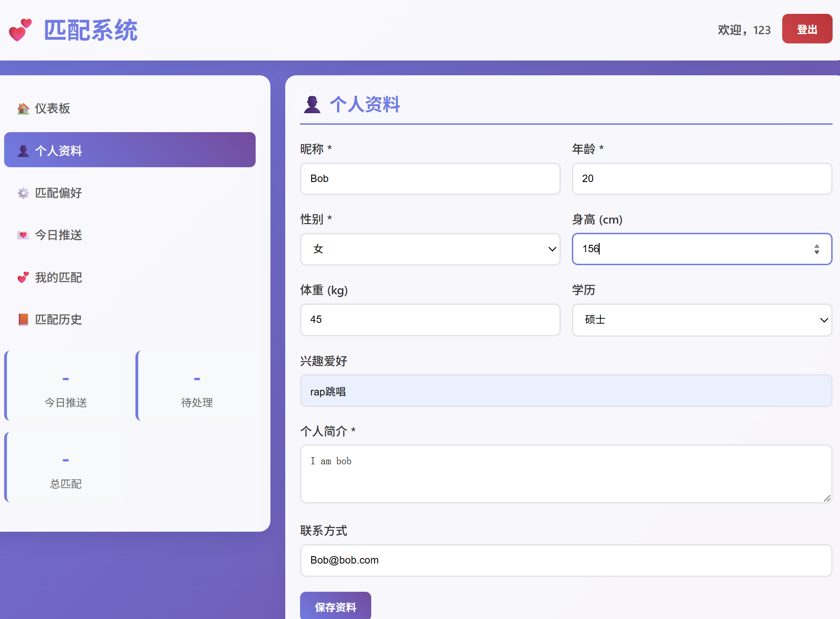Open the 性别 gender dropdown showing 女
Image resolution: width=840 pixels, height=619 pixels.
(430, 249)
